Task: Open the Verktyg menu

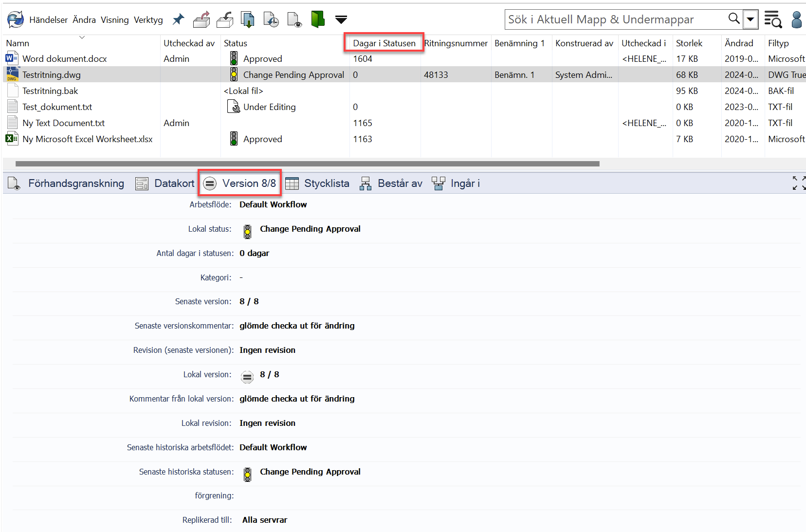Action: tap(148, 20)
